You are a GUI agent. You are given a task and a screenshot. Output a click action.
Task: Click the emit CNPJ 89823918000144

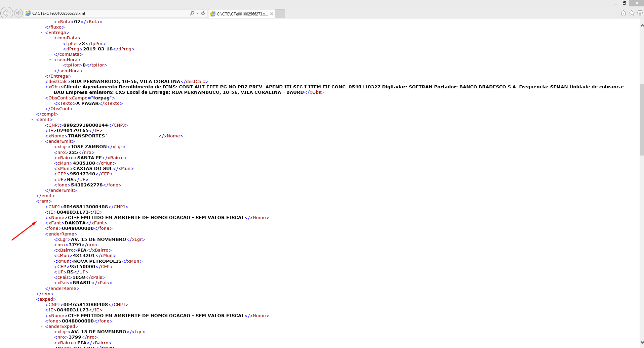coord(86,125)
